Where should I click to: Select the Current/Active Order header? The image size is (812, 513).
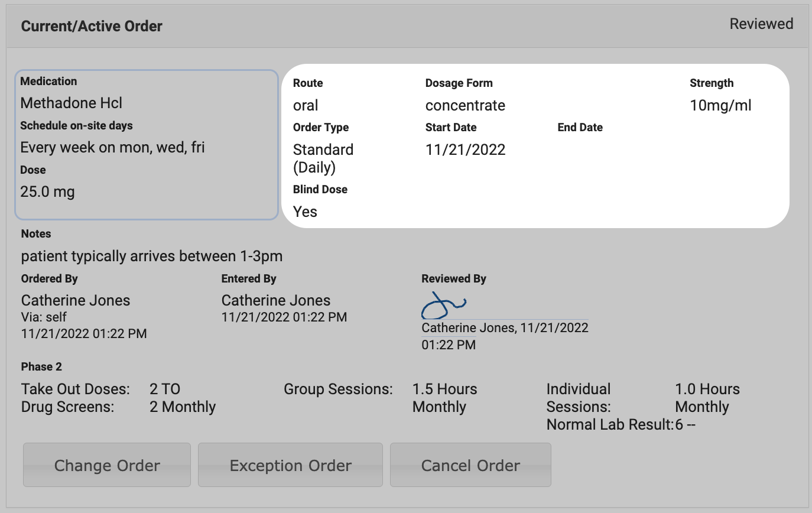click(x=92, y=26)
